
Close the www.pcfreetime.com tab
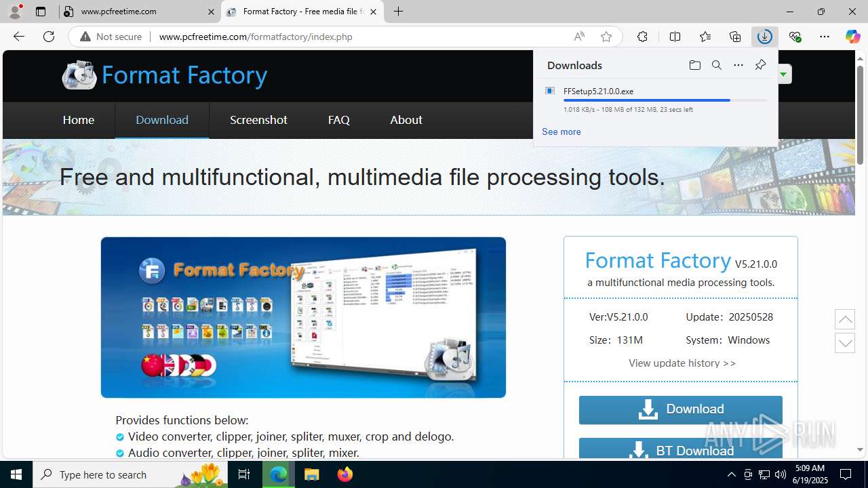click(210, 12)
